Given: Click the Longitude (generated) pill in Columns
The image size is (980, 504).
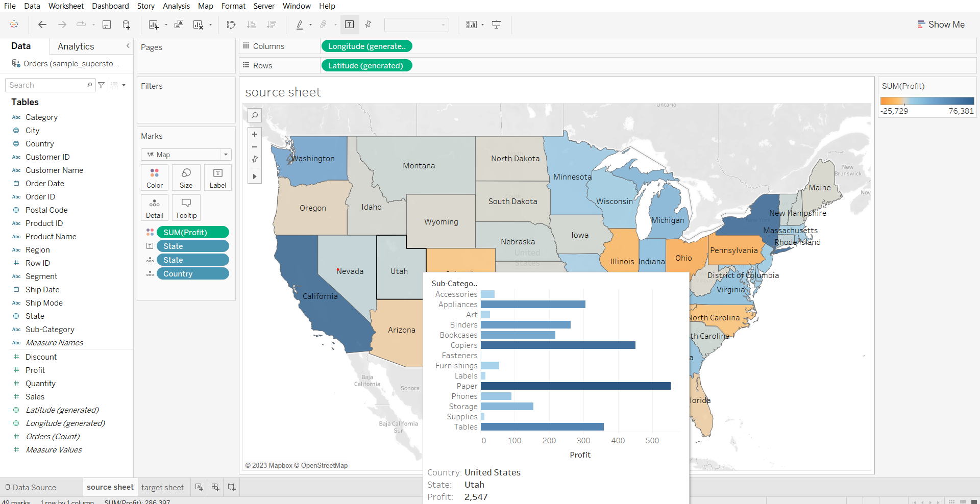Looking at the screenshot, I should (x=366, y=46).
